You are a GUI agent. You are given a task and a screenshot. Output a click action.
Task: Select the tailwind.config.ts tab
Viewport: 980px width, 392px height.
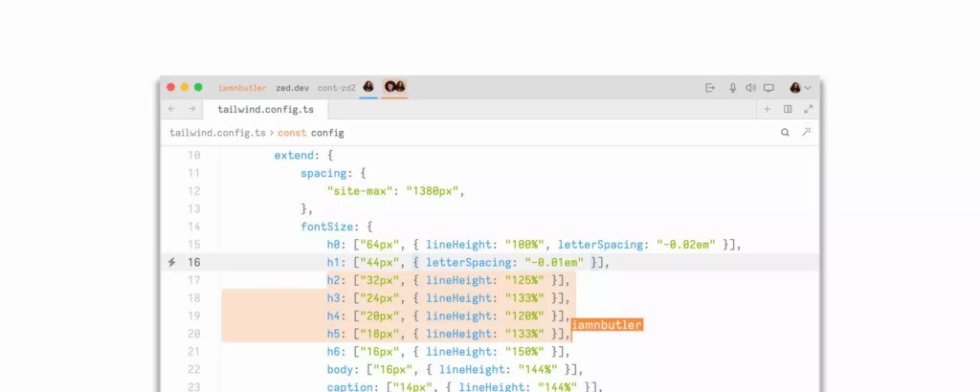pos(256,109)
